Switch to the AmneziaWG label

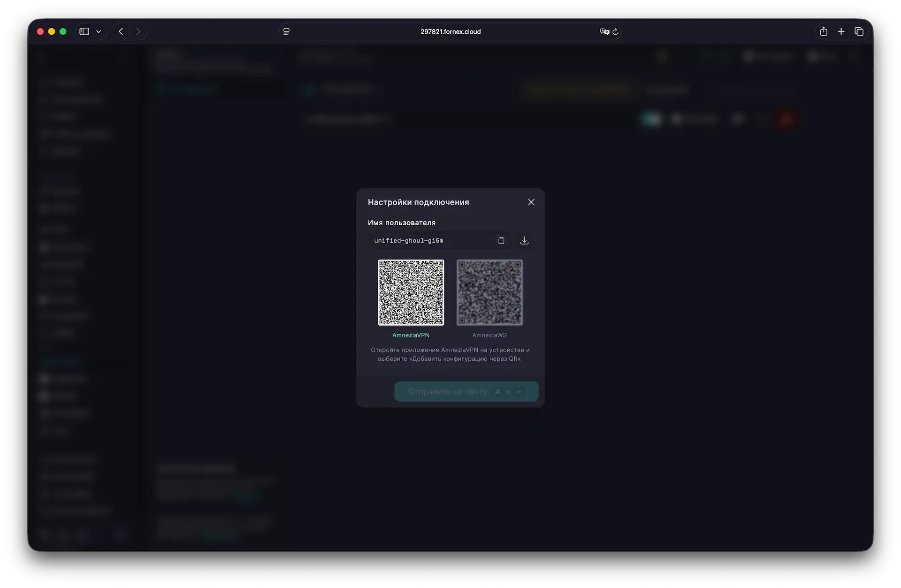pyautogui.click(x=489, y=335)
